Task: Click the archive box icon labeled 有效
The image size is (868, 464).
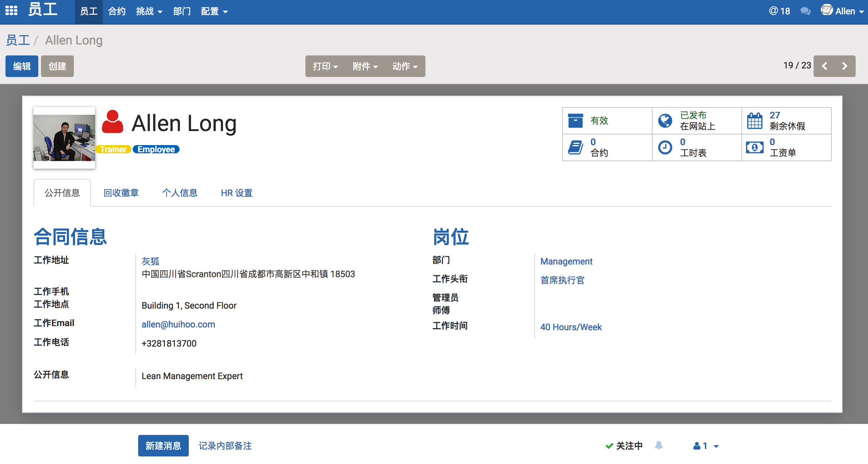Action: click(x=576, y=121)
